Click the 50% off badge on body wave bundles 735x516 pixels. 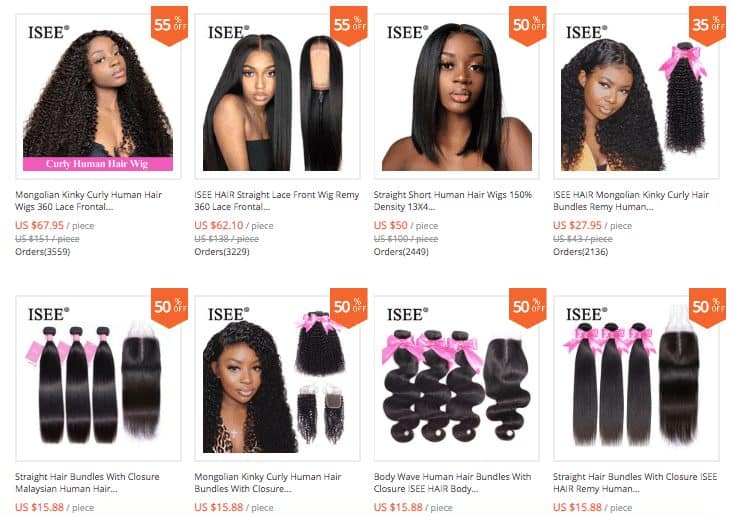528,307
